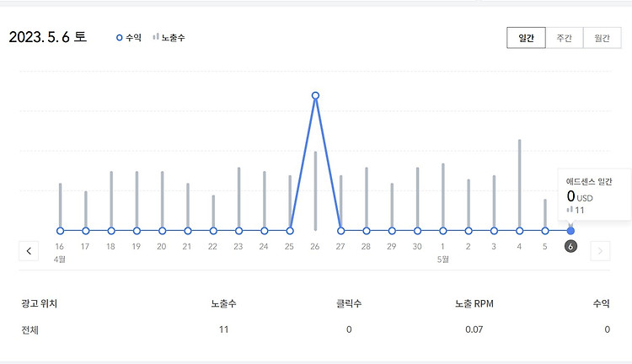The height and width of the screenshot is (364, 632).
Task: Click the 노출수 column header in table
Action: point(223,303)
